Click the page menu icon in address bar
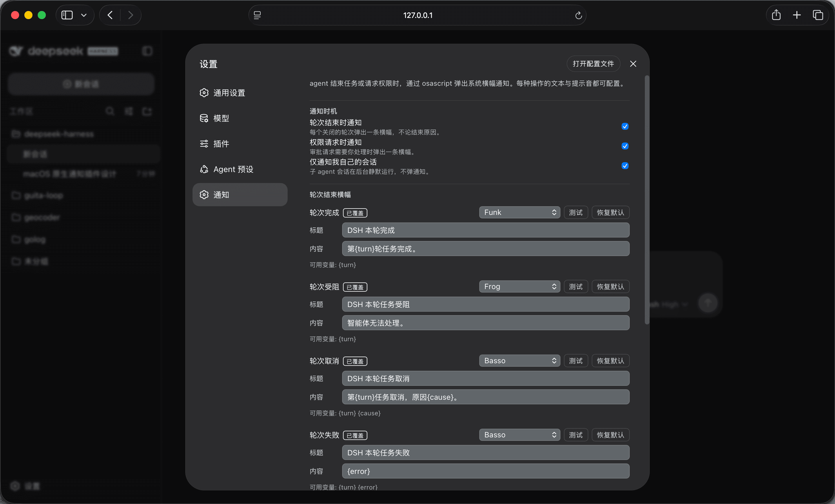 257,15
